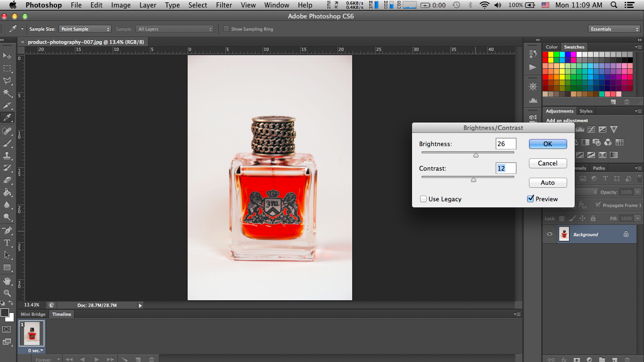Toggle Propagate Frame 1 checkbox
The height and width of the screenshot is (362, 644).
(x=598, y=205)
